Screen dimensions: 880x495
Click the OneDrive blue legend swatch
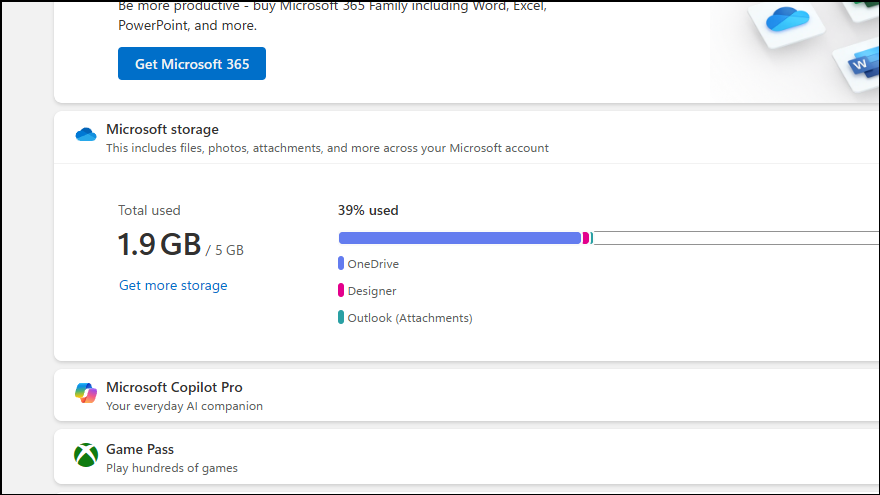[341, 263]
